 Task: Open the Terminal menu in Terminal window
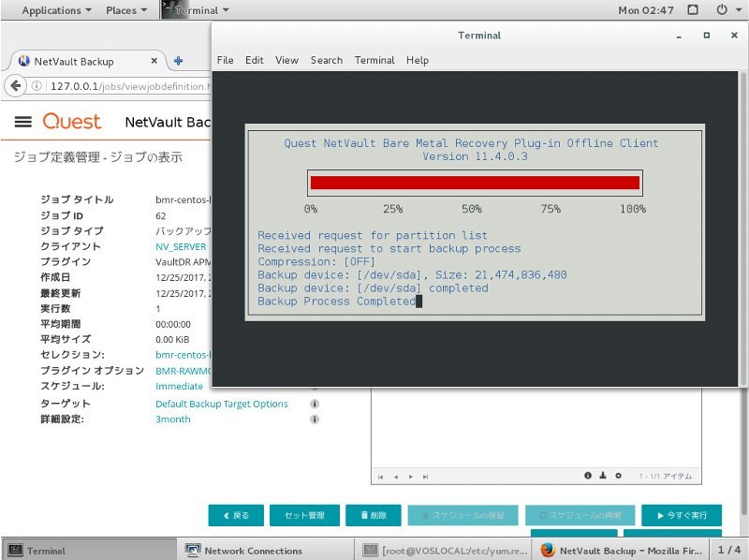point(374,60)
